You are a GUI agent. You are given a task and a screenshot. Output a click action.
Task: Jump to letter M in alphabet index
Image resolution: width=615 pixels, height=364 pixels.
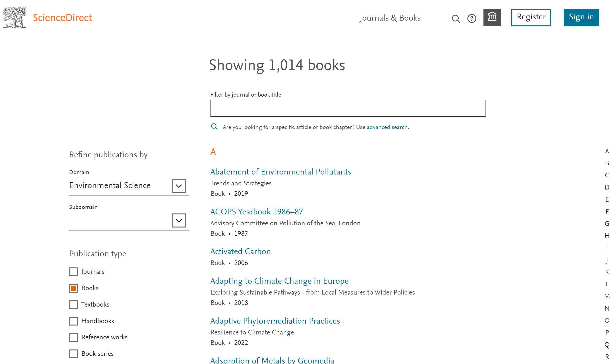607,296
